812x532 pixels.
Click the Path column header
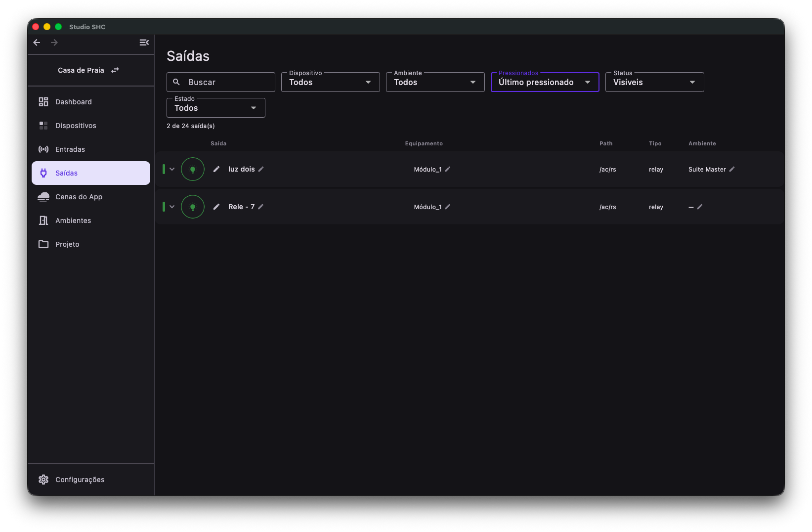[606, 143]
